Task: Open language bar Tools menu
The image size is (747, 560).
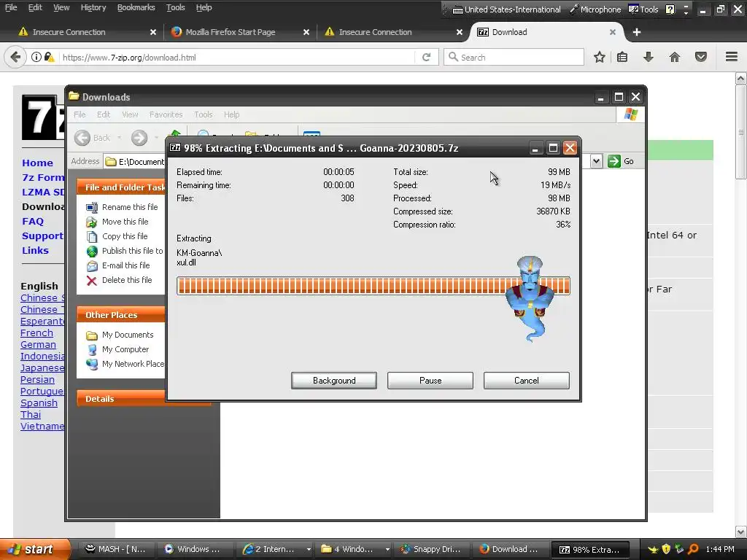Action: (x=643, y=9)
